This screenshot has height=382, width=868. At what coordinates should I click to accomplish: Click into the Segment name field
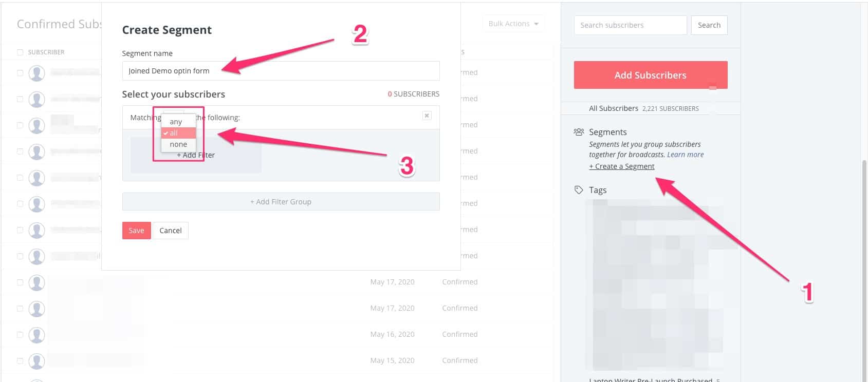pyautogui.click(x=281, y=71)
